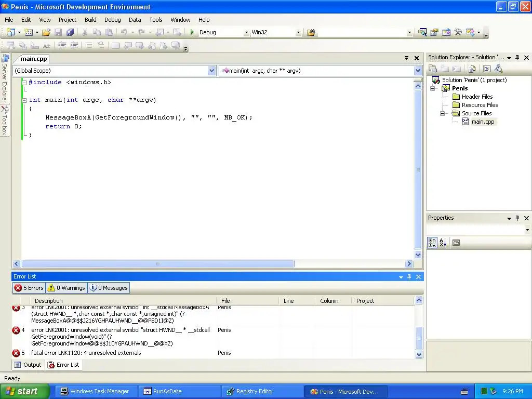
Task: Toggle the 5 Errors filter
Action: tap(29, 288)
